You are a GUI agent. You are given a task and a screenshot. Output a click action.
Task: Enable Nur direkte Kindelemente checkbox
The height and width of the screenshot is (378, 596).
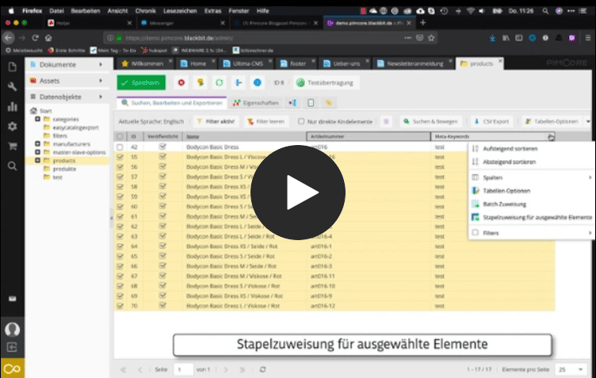(x=301, y=121)
